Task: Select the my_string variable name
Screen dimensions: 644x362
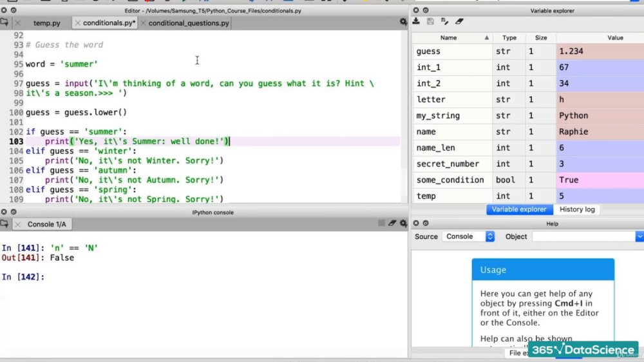Action: point(438,116)
